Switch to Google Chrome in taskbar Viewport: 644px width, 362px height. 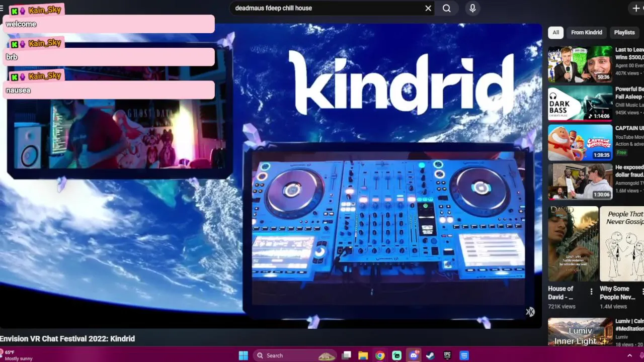tap(380, 355)
